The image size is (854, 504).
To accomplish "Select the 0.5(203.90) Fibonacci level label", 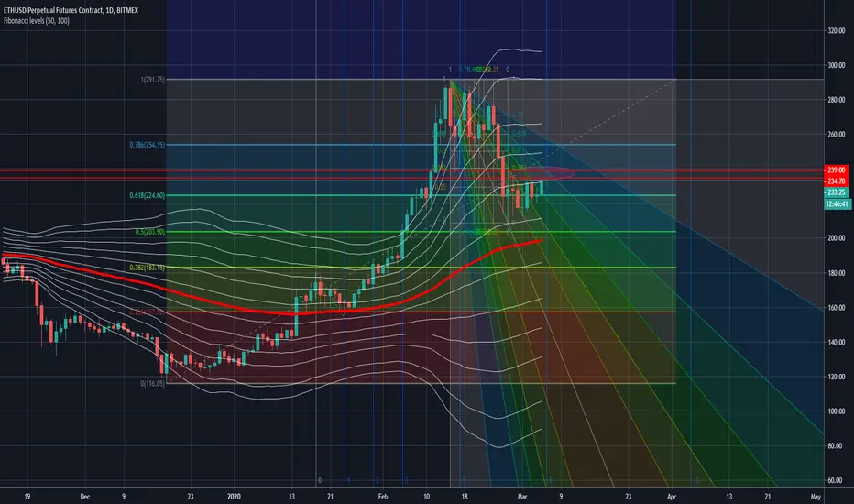I will tap(149, 232).
